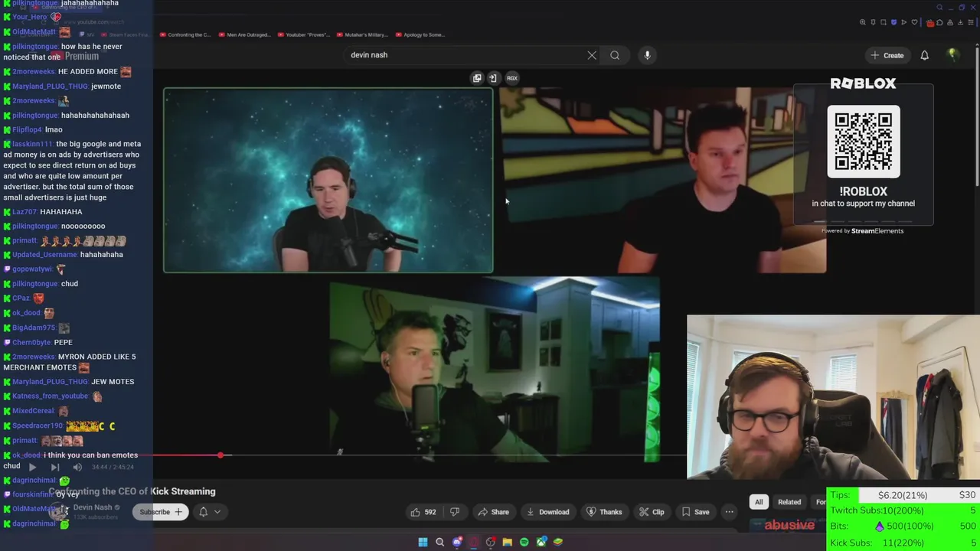This screenshot has height=551, width=980.
Task: Click the browser player triangle icon
Action: pos(904,22)
